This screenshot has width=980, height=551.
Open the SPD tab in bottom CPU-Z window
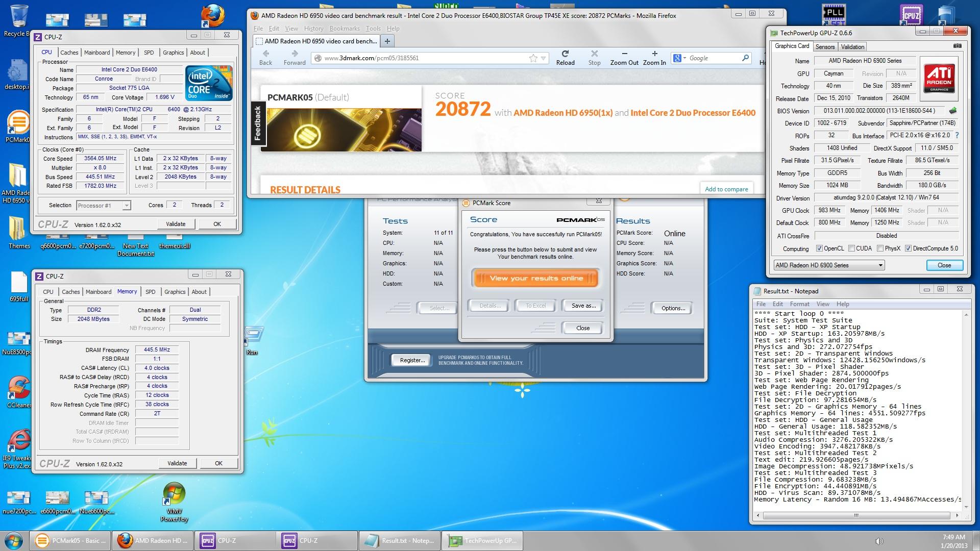point(150,292)
